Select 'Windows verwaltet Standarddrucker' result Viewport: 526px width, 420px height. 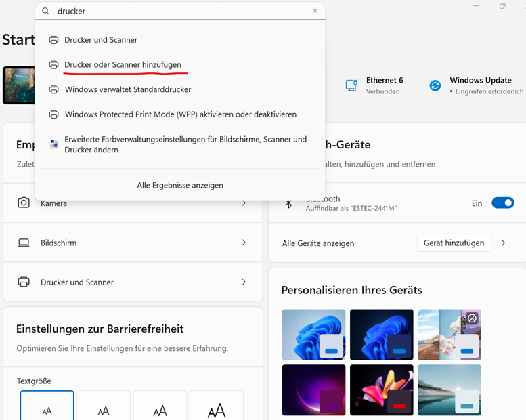[127, 89]
